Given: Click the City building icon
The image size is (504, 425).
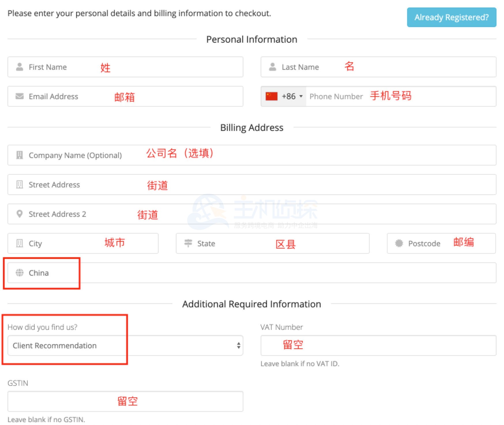Looking at the screenshot, I should (x=19, y=243).
